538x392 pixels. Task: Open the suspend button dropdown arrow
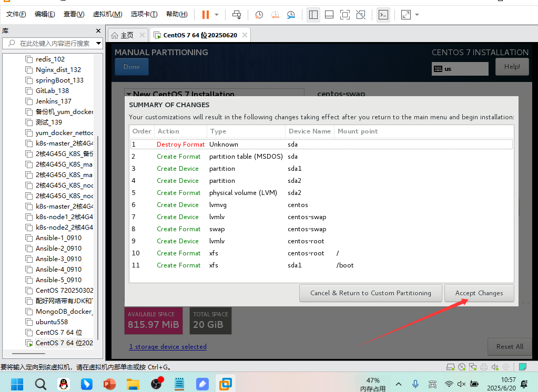click(217, 15)
